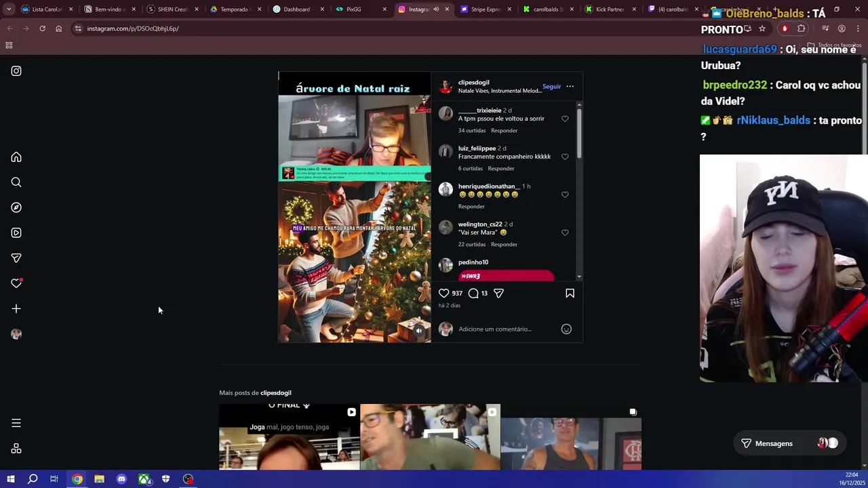Open Direct messages paper-plane sidebar icon
This screenshot has height=488, width=868.
pyautogui.click(x=16, y=258)
